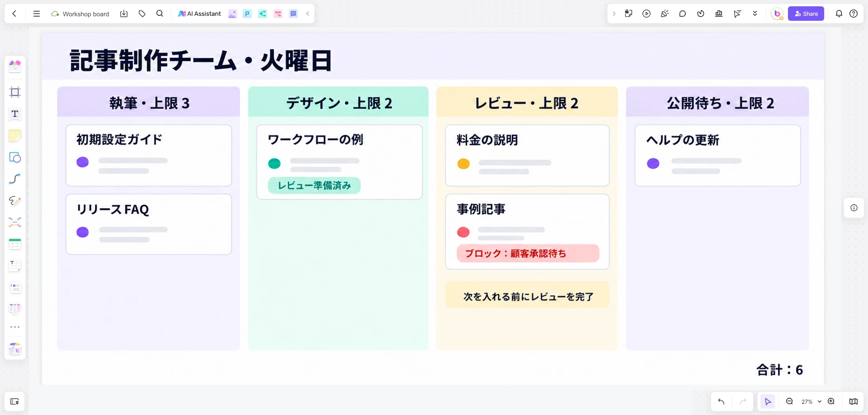Show more tools via double-chevron
The width and height of the screenshot is (868, 415).
tap(755, 14)
